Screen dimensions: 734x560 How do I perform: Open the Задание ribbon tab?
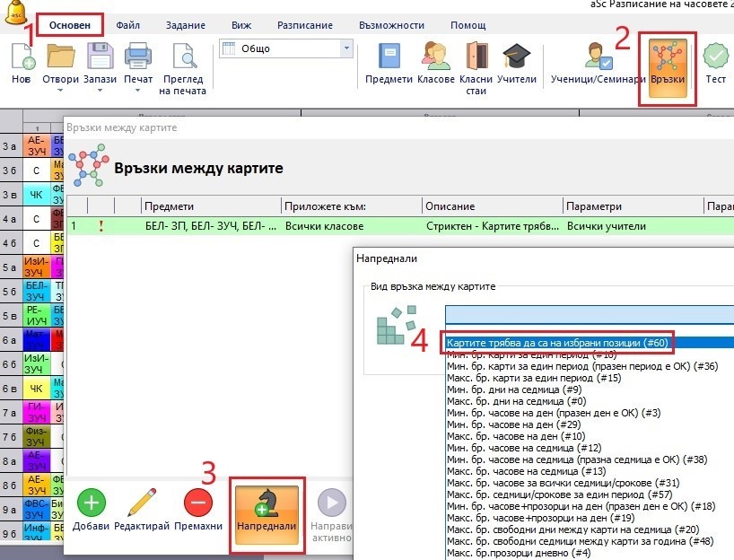[x=186, y=25]
